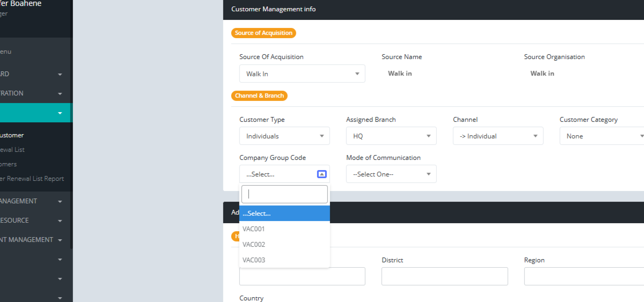Click the orange Channel & Branch badge
Screen dimensions: 644x302
click(x=260, y=96)
